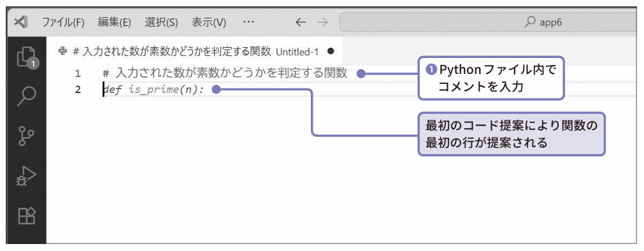Click the Python file icon on tab
This screenshot has width=644, height=251.
tap(63, 51)
